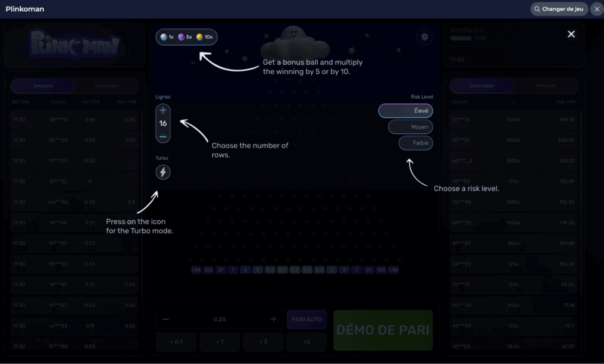Decrease the bet amount with minus

pyautogui.click(x=166, y=319)
